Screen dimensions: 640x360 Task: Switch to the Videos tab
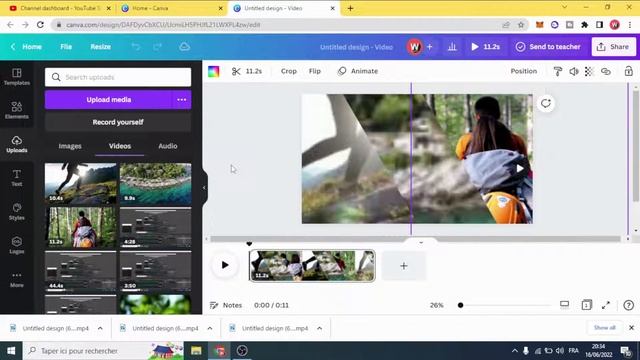(x=120, y=146)
